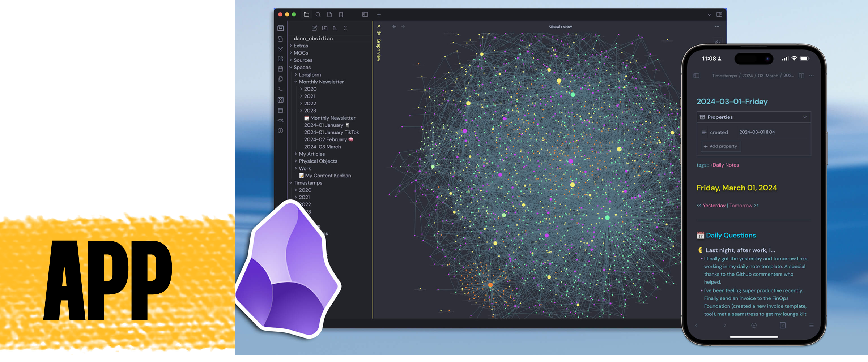Add a new tab with plus icon
868x362 pixels.
(x=379, y=15)
